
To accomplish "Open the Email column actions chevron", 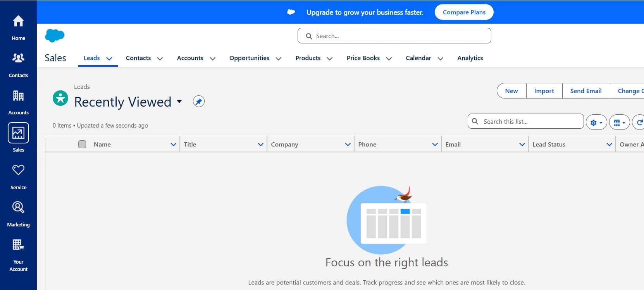I will click(x=522, y=144).
